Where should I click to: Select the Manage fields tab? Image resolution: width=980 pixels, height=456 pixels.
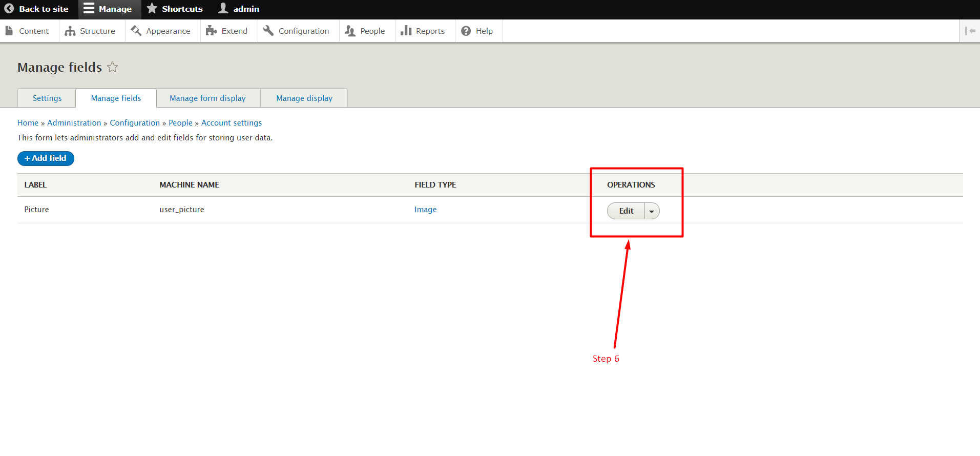pos(116,98)
